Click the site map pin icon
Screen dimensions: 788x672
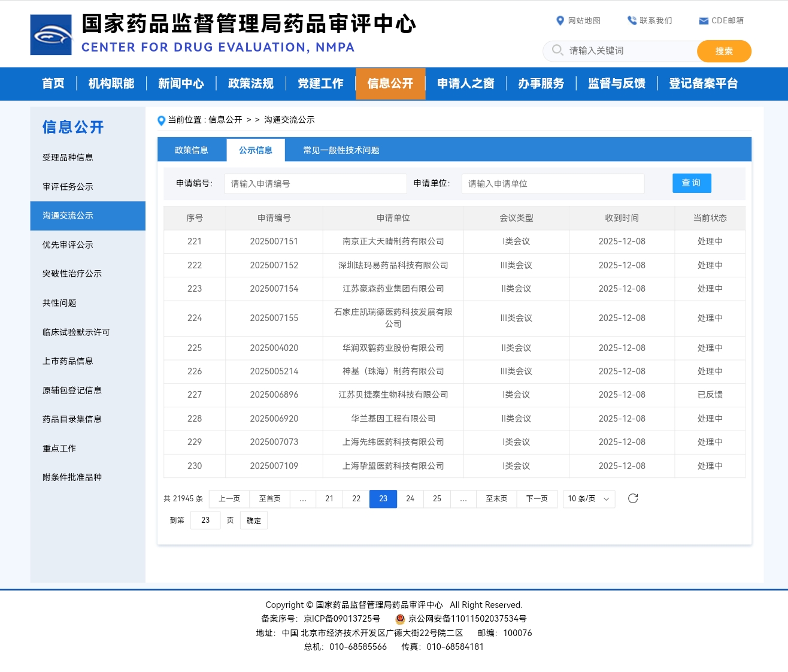[560, 20]
